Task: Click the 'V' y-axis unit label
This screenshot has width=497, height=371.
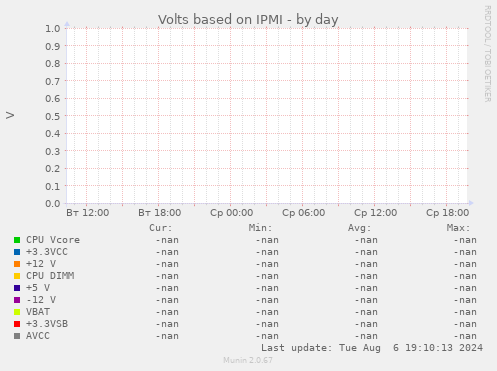Action: 10,115
